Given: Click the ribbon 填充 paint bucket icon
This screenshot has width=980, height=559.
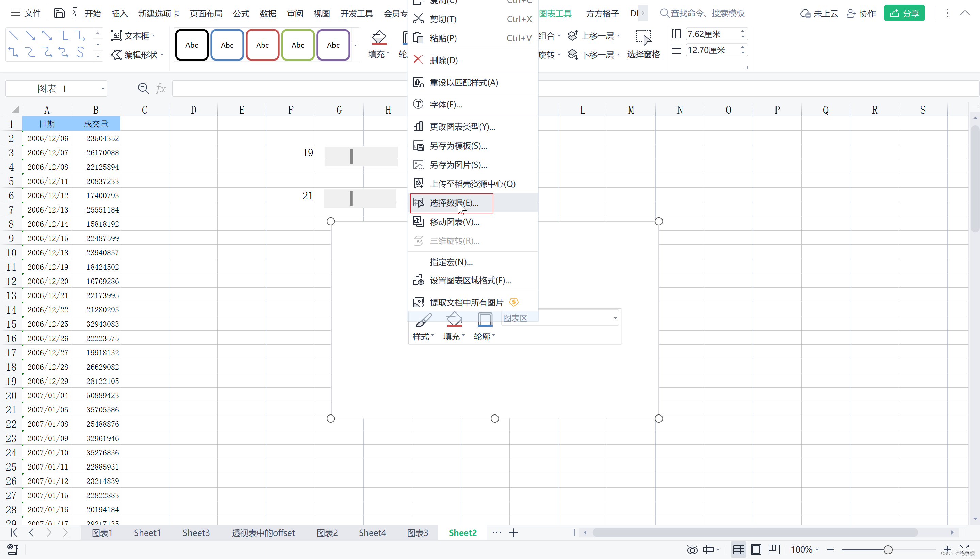Looking at the screenshot, I should click(x=379, y=38).
